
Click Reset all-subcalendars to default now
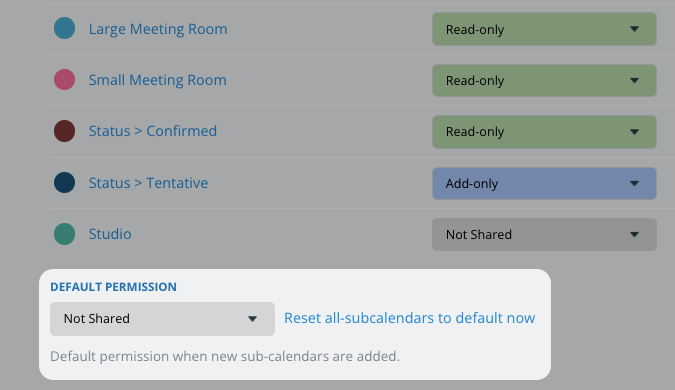pos(409,318)
